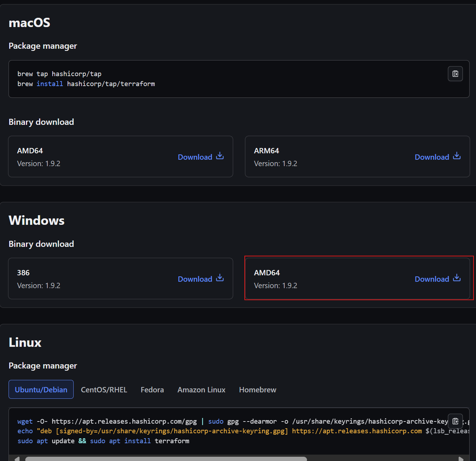Viewport: 476px width, 461px height.
Task: Click 'brew tap hashicorp/tap' command line
Action: coord(59,74)
